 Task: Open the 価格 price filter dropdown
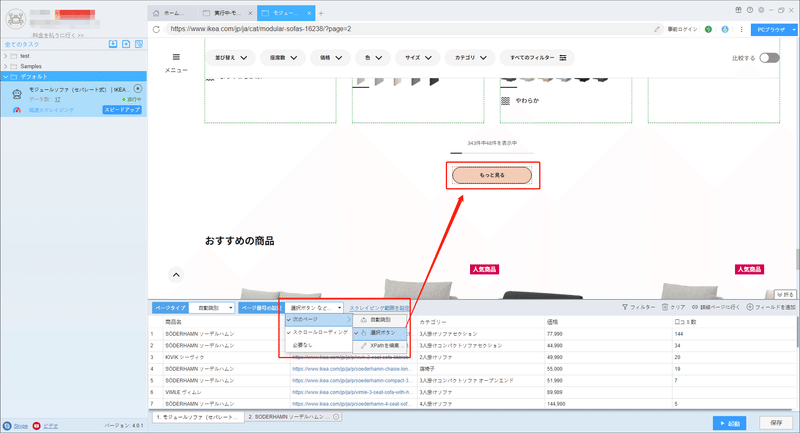[x=331, y=58]
